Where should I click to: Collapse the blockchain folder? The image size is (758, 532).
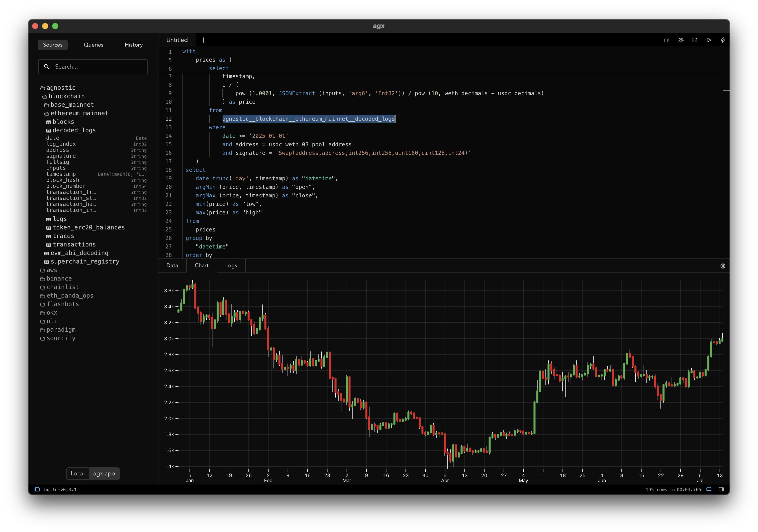coord(63,96)
